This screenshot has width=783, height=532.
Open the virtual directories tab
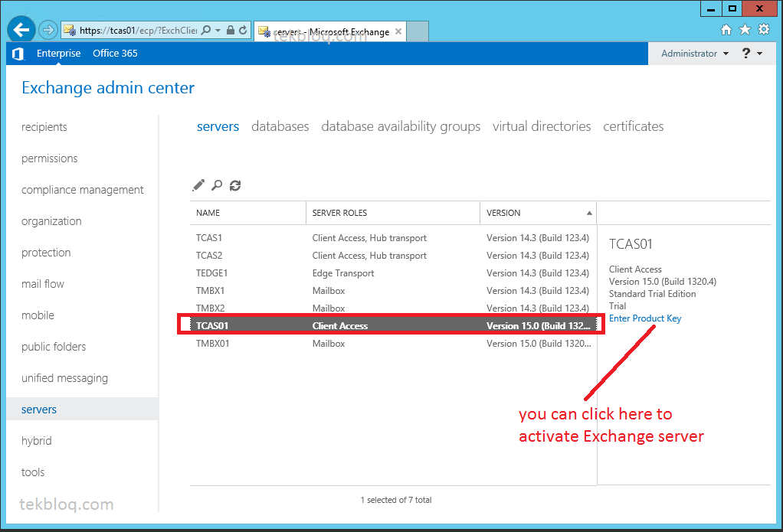542,127
